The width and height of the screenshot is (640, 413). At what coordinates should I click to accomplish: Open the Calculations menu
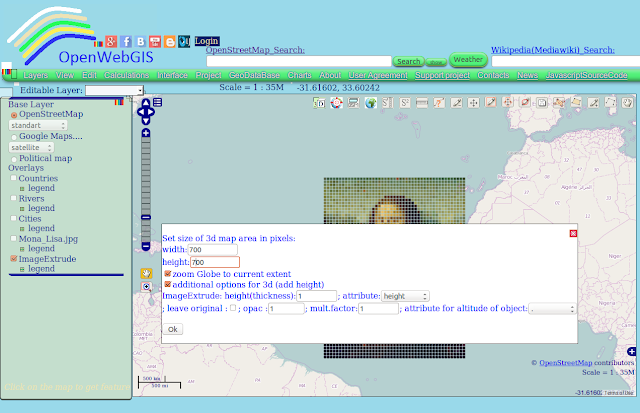127,75
